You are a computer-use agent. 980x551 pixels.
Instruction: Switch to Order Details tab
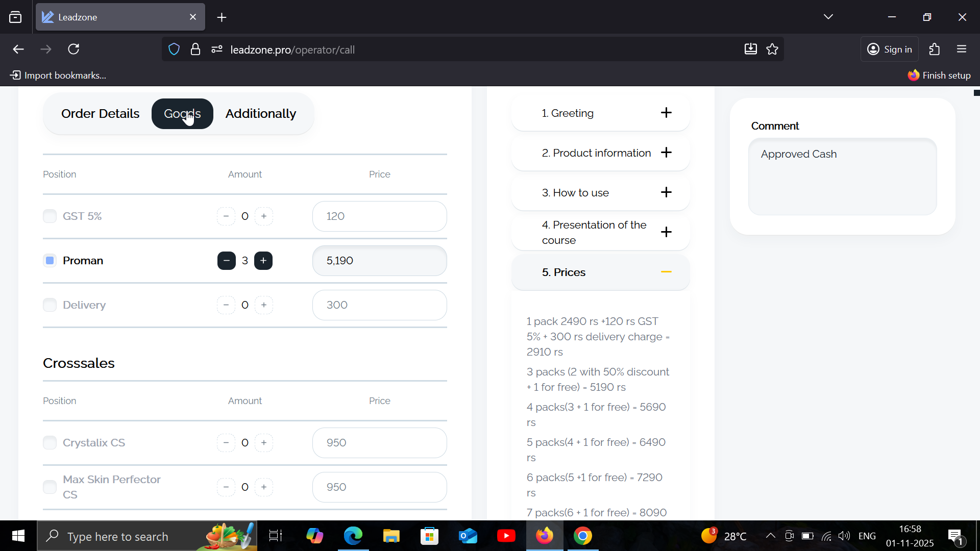(x=100, y=114)
